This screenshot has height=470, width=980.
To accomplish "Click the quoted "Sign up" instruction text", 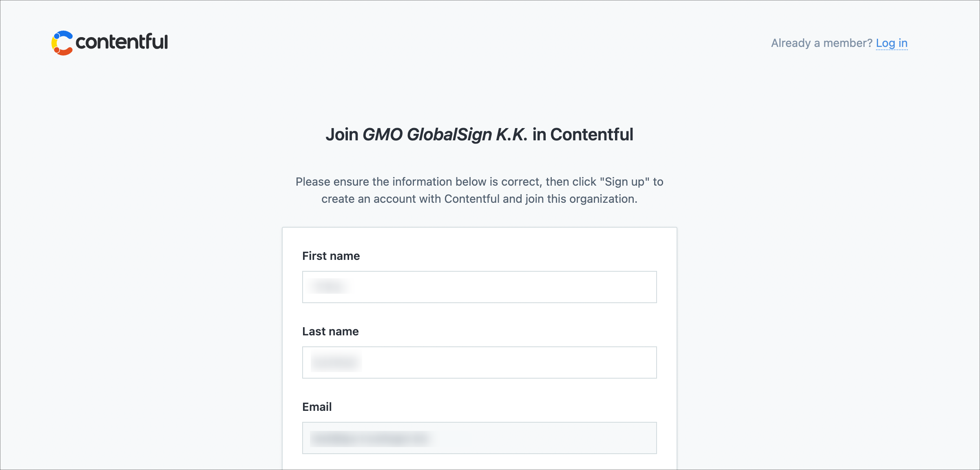I will pos(625,182).
